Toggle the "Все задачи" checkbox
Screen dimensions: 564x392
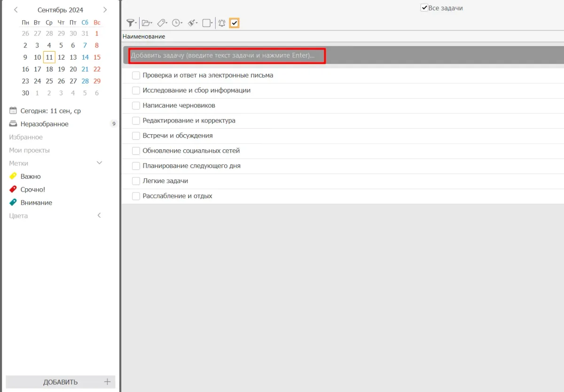point(424,8)
